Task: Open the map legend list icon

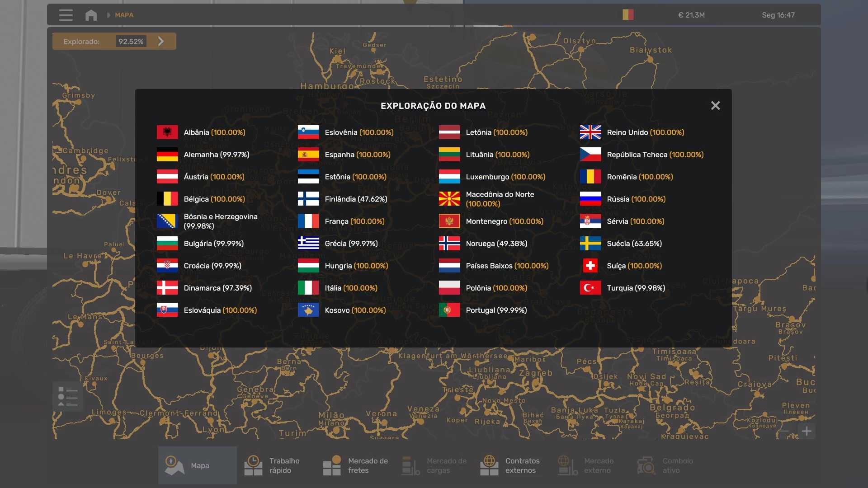Action: click(x=68, y=397)
